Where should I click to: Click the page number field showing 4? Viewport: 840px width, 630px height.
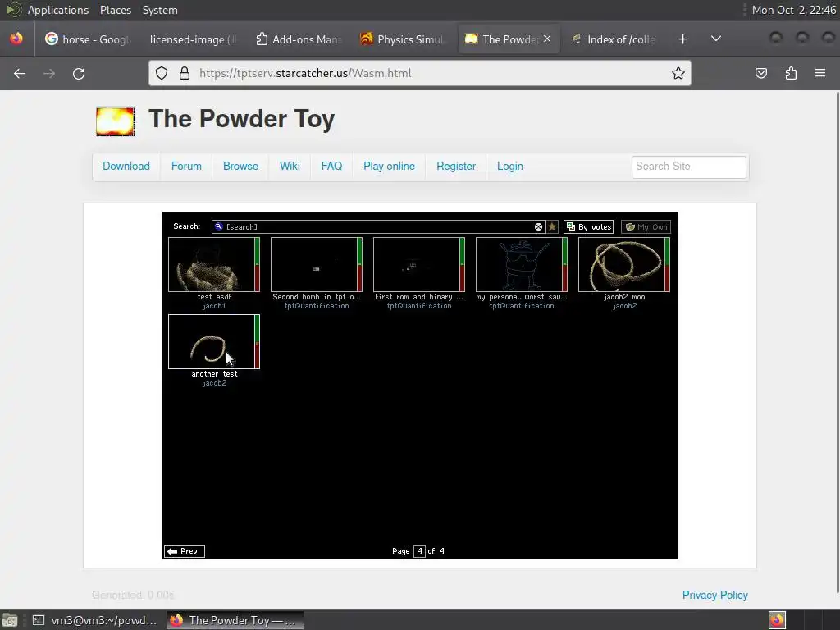coord(419,550)
